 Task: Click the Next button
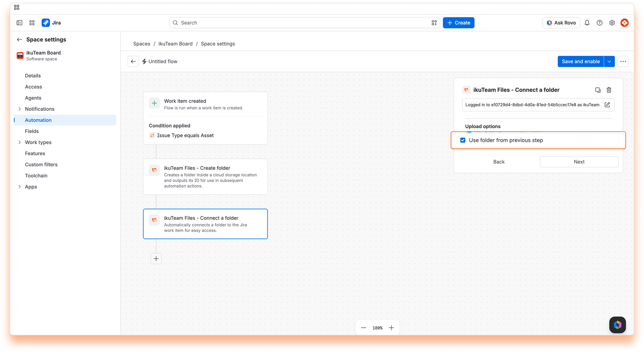[579, 162]
